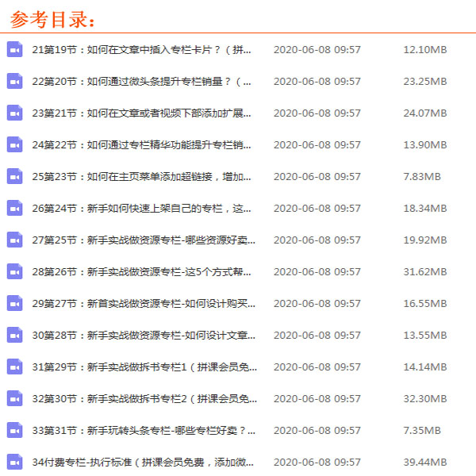
Task: Click the date of the 22第20节 row
Action: (317, 81)
